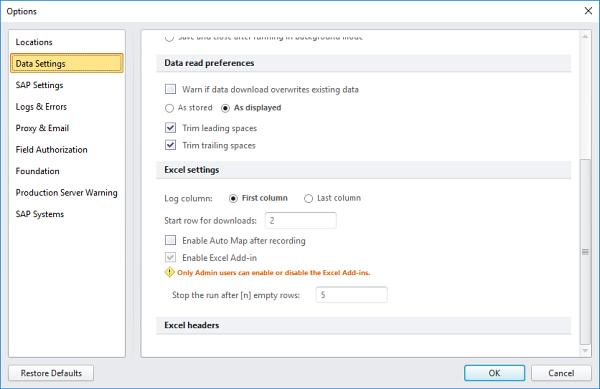Image resolution: width=600 pixels, height=389 pixels.
Task: Uncheck Trim trailing spaces
Action: 170,145
